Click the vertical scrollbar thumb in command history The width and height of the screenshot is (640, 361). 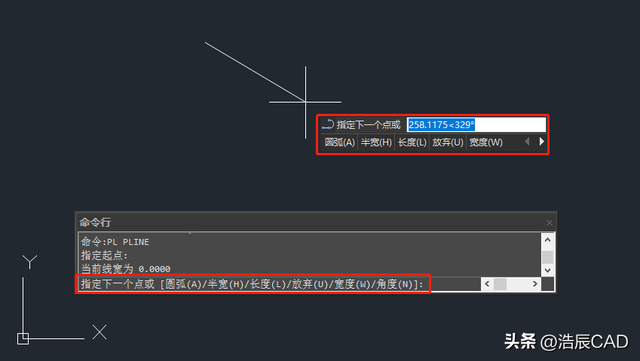[547, 257]
